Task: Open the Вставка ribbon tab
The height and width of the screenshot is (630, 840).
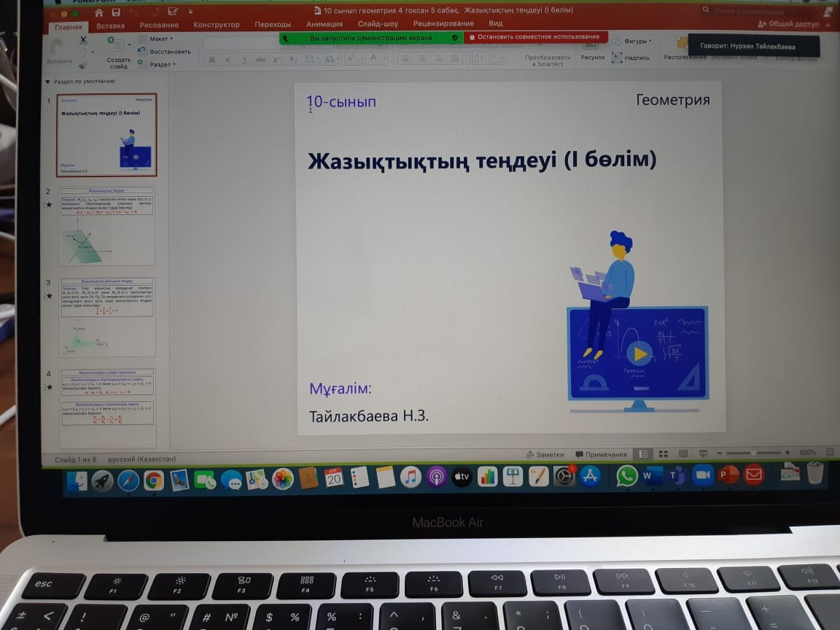Action: (111, 26)
